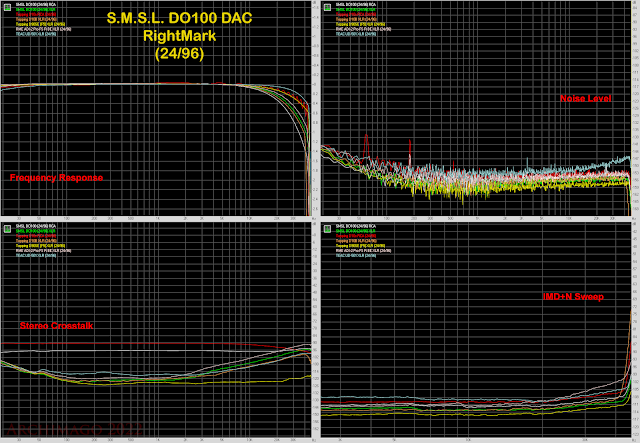Click red Topping RCA legend entry in IMD+N Sweep panel
This screenshot has height=443, width=640.
pyautogui.click(x=356, y=236)
